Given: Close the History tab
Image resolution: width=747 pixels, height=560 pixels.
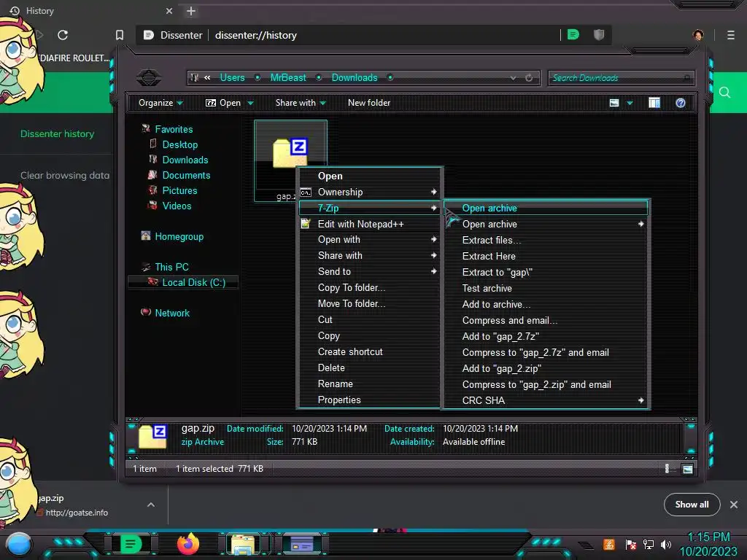Looking at the screenshot, I should click(x=169, y=10).
